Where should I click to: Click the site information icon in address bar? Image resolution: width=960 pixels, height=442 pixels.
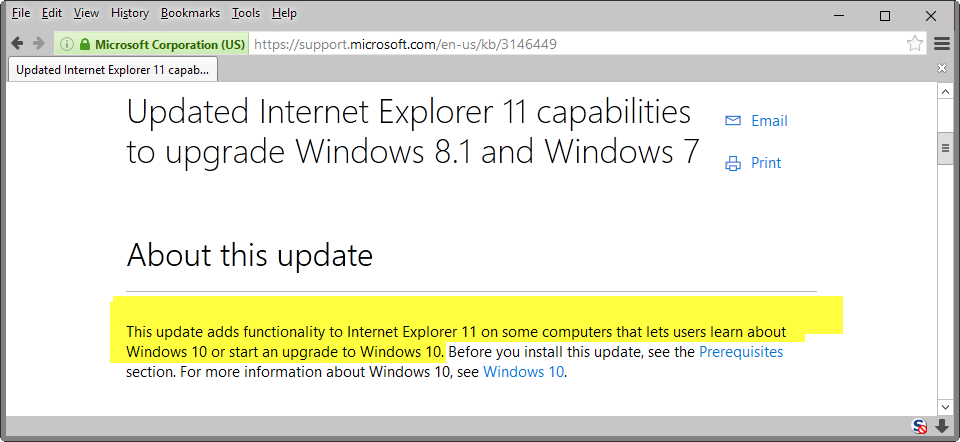click(x=67, y=44)
